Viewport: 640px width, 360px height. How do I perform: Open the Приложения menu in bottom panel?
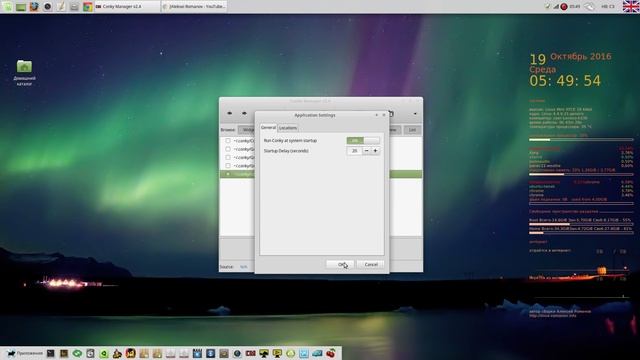coord(24,353)
